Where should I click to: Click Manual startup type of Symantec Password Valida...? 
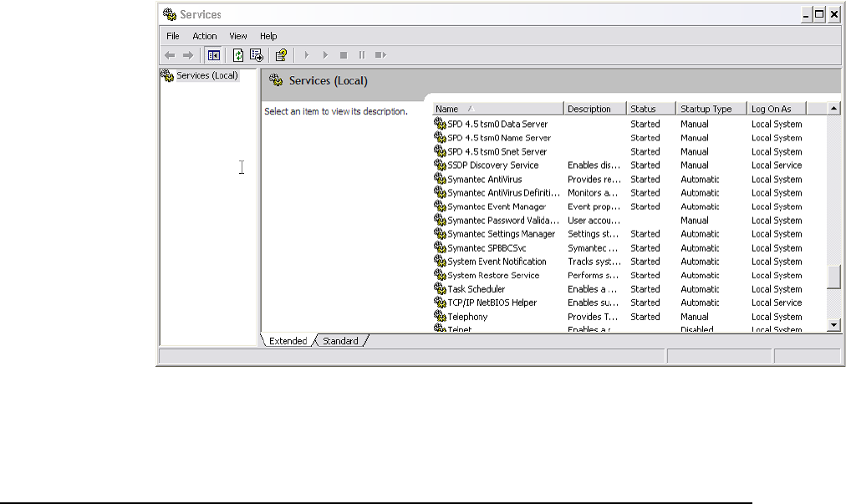click(x=695, y=220)
